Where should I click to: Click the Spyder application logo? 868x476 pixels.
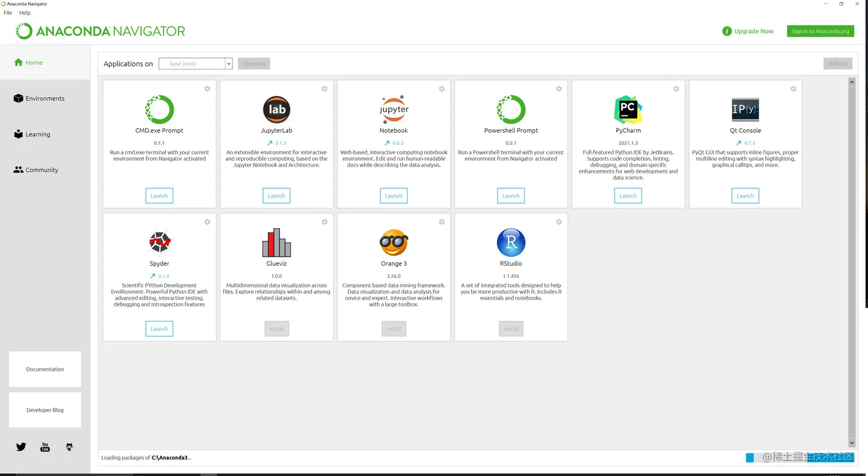pos(160,242)
